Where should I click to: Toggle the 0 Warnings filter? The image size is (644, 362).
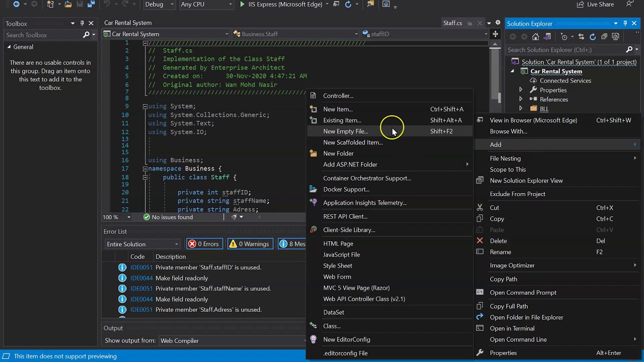[x=250, y=244]
